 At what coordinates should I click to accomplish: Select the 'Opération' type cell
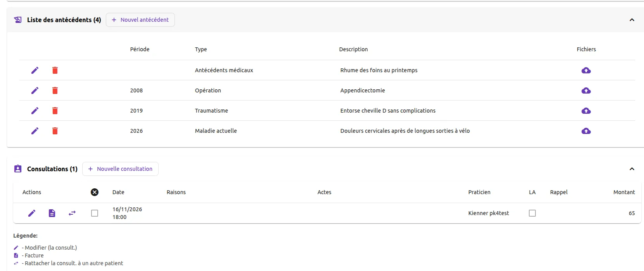(208, 90)
